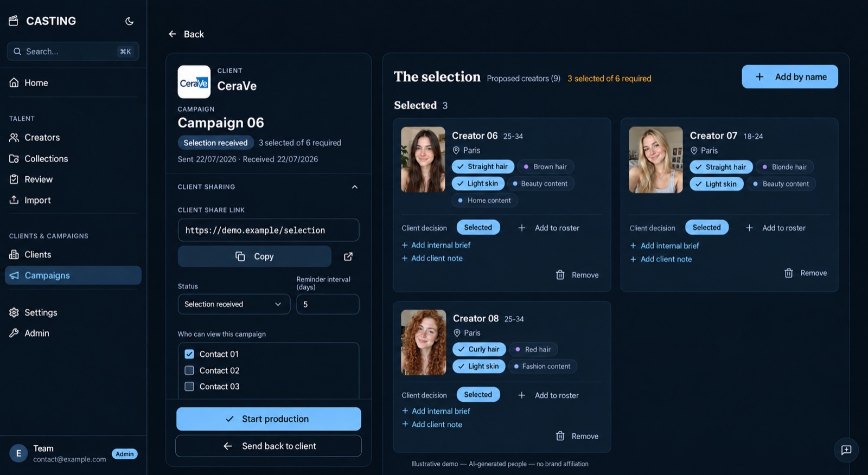Toggle Light skin tag on Creator 07
Image resolution: width=868 pixels, height=475 pixels.
716,184
